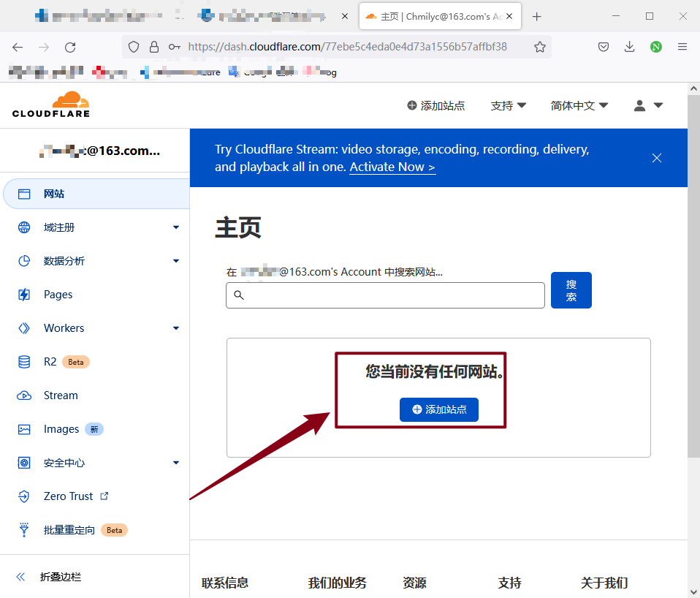
Task: Follow the Activate Now link
Action: coord(392,167)
